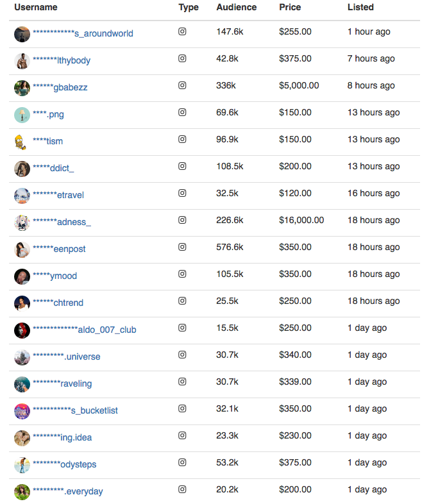Sort by the Listed column header

[x=360, y=8]
